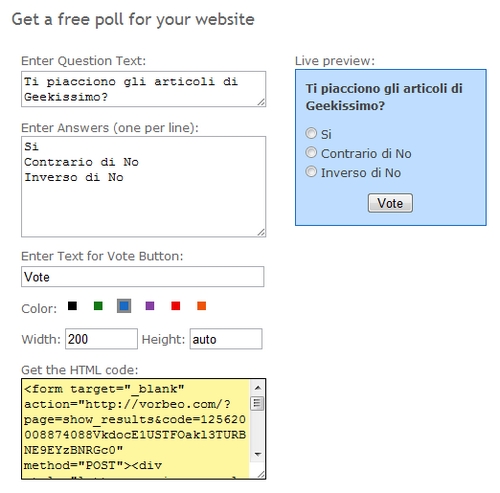The image size is (500, 493).
Task: Choose 'Contrario di No' radio option
Action: point(311,152)
